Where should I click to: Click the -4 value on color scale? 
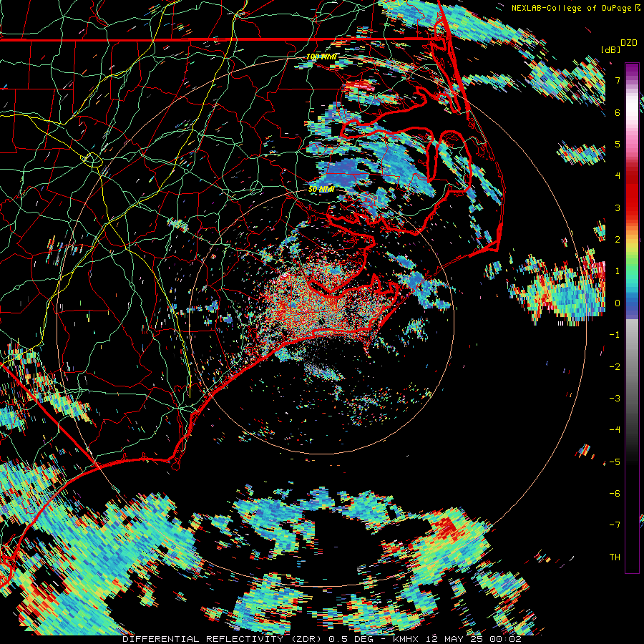[x=615, y=430]
